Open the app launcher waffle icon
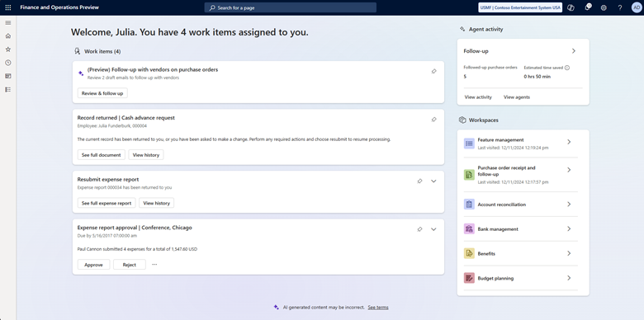The image size is (644, 320). coord(7,7)
